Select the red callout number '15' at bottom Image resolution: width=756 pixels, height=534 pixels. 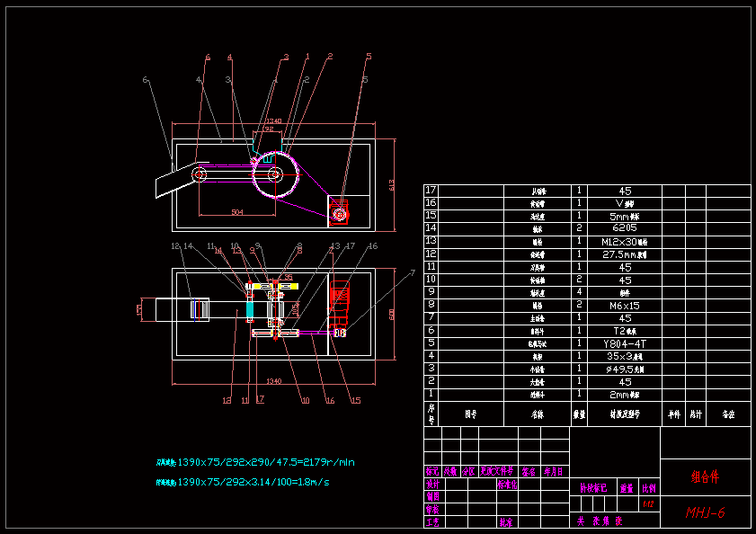(356, 400)
